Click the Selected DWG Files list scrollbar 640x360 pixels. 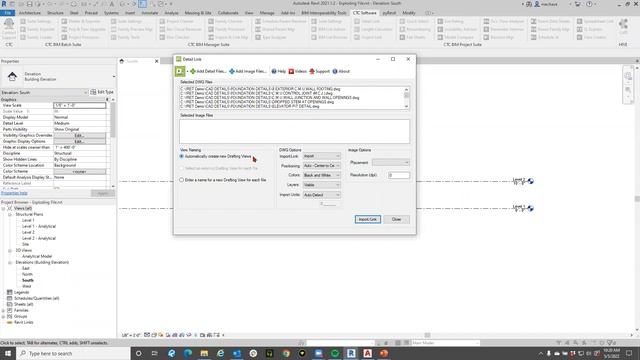pyautogui.click(x=407, y=98)
